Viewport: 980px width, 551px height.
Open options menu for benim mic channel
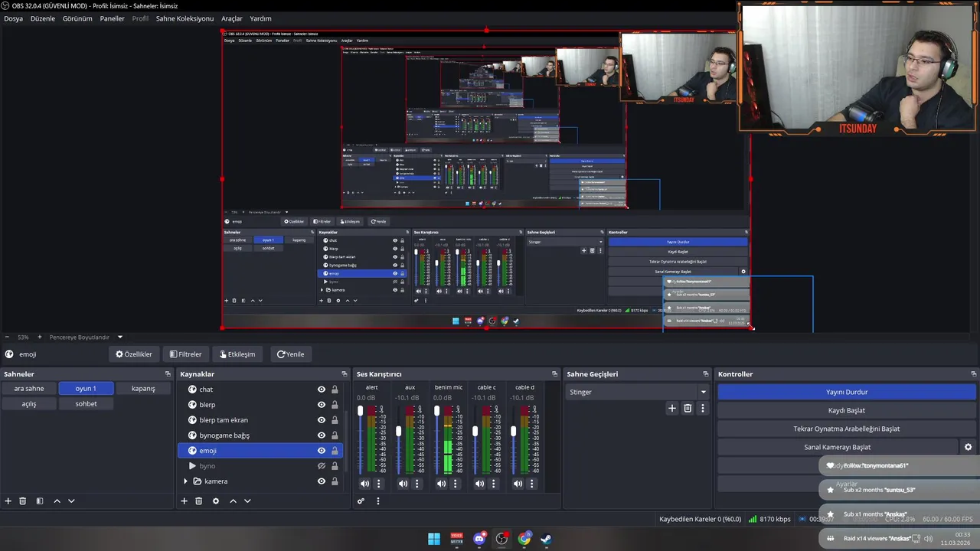(x=455, y=484)
